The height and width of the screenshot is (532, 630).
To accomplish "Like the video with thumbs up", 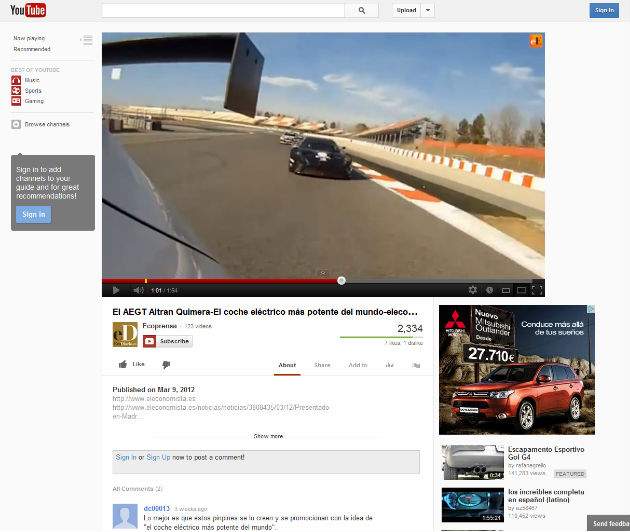I will click(x=131, y=364).
